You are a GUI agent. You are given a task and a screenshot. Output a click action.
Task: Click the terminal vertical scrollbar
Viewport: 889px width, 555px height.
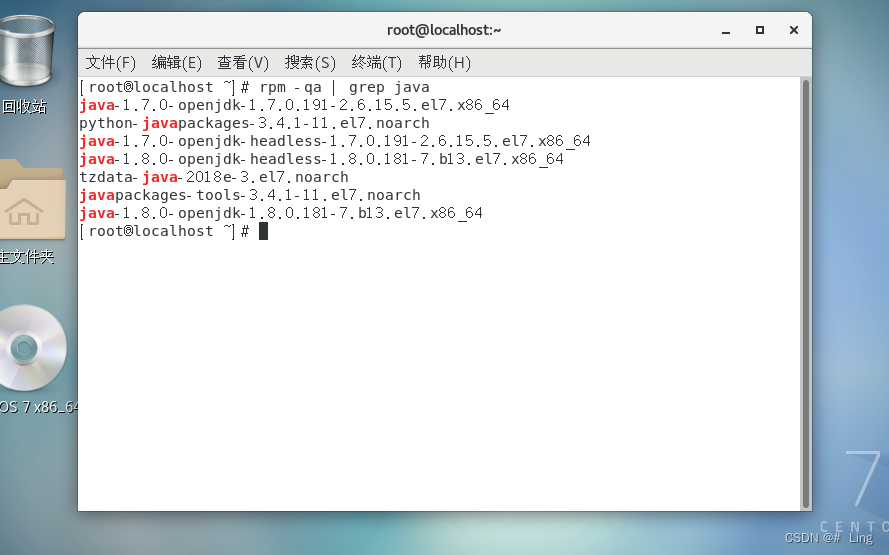pyautogui.click(x=806, y=294)
